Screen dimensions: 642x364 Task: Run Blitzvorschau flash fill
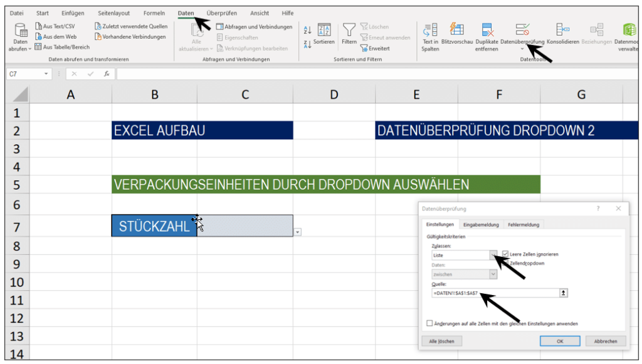pos(457,34)
